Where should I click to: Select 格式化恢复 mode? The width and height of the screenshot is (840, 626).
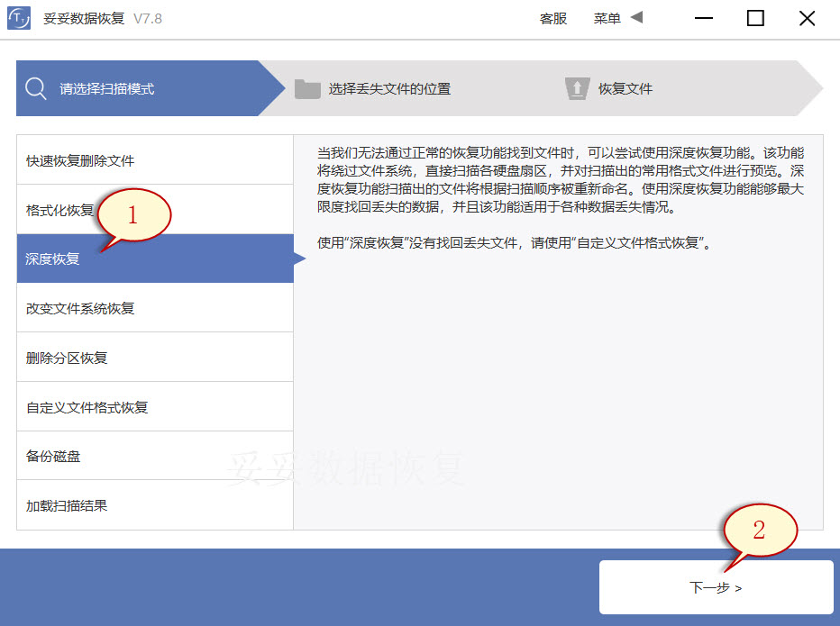(x=155, y=209)
